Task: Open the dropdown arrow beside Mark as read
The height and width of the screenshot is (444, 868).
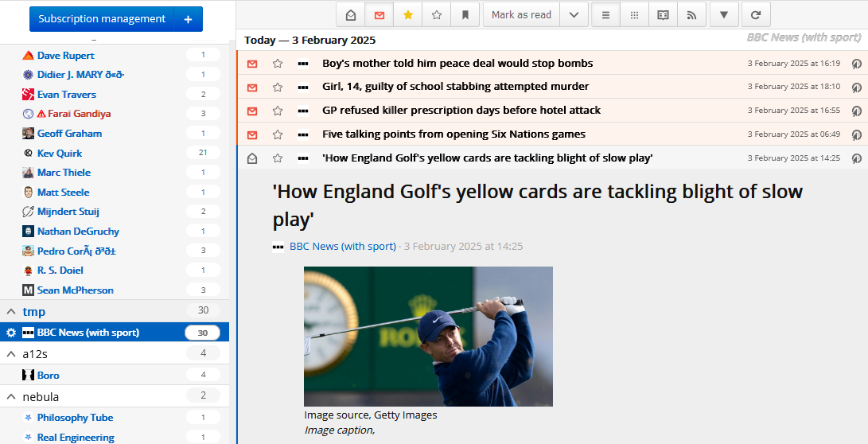Action: [574, 15]
